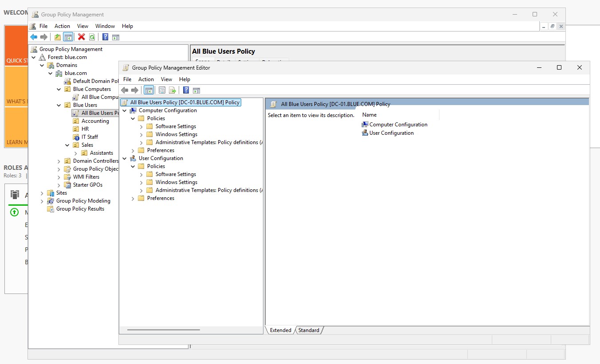Image resolution: width=600 pixels, height=364 pixels.
Task: Select Computer Configuration icon in right pane list
Action: (365, 125)
